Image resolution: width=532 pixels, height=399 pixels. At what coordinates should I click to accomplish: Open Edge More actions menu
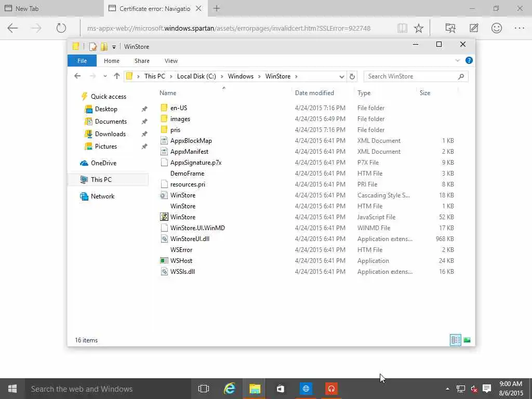pos(520,28)
